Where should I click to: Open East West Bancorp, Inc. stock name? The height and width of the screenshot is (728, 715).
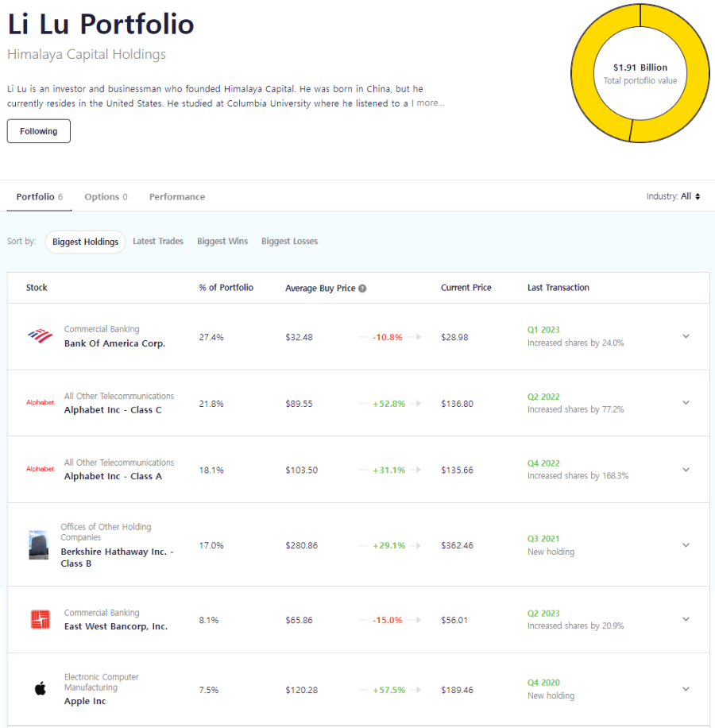116,626
